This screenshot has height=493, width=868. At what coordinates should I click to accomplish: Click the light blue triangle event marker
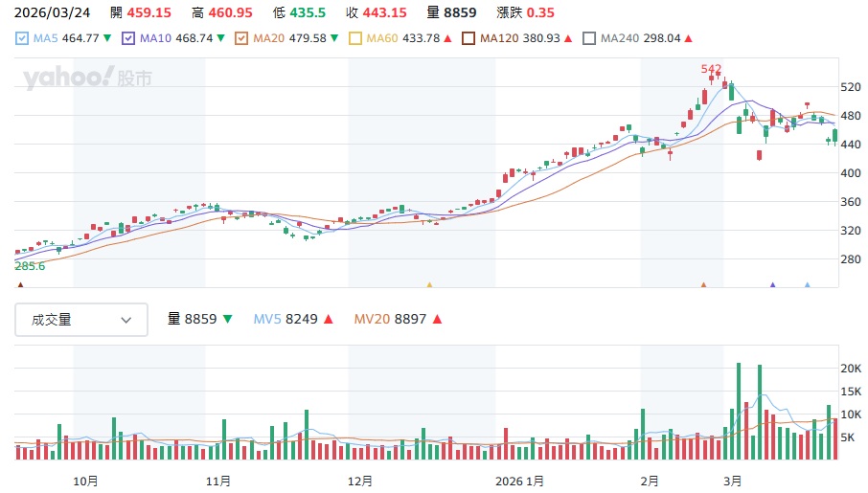pos(807,284)
